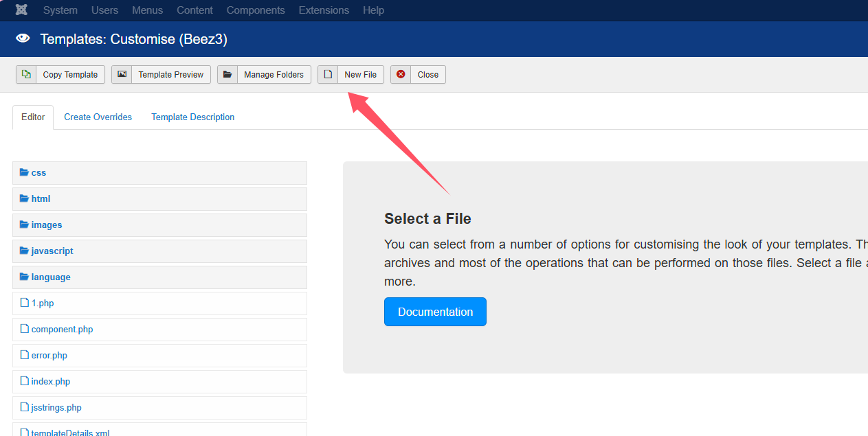The image size is (868, 436).
Task: Click the Template Preview image icon
Action: [x=122, y=74]
